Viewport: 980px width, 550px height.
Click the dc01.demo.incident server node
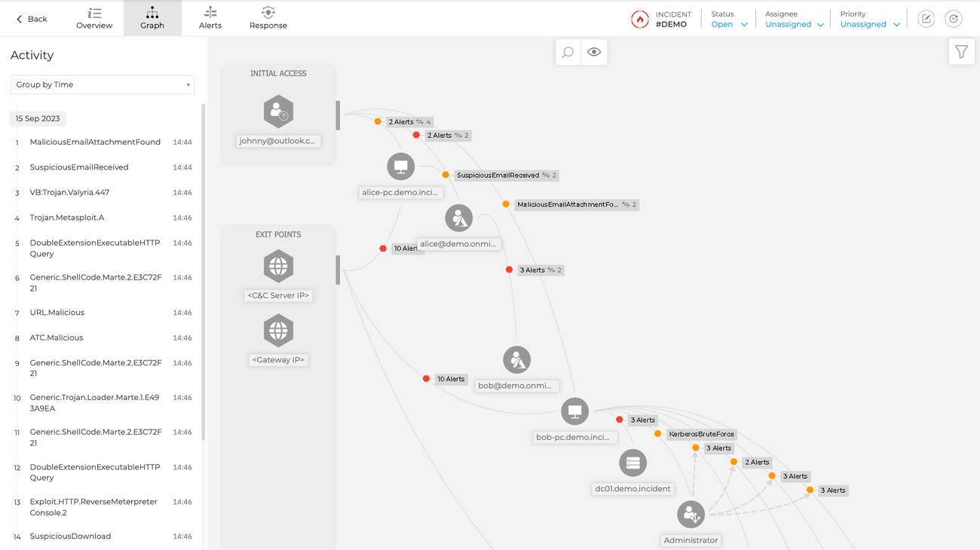click(632, 462)
